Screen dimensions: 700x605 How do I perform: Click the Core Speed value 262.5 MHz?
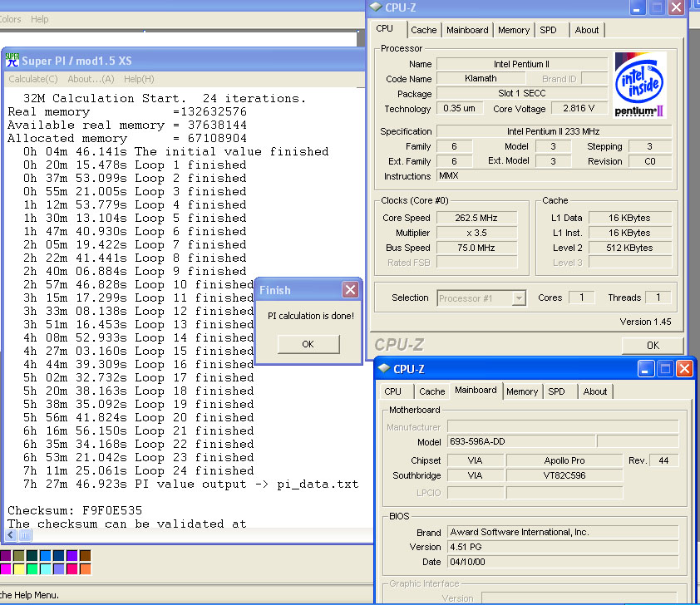point(476,218)
